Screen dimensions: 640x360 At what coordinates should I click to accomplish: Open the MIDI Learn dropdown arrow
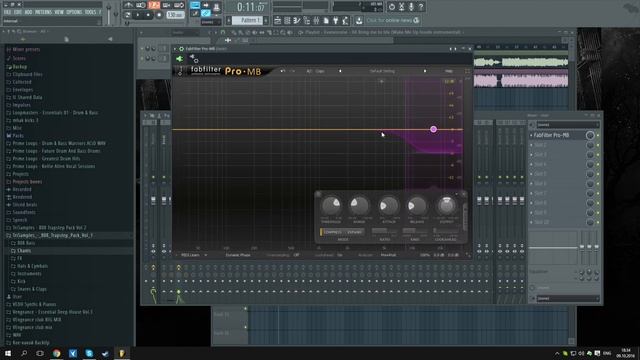(x=205, y=255)
